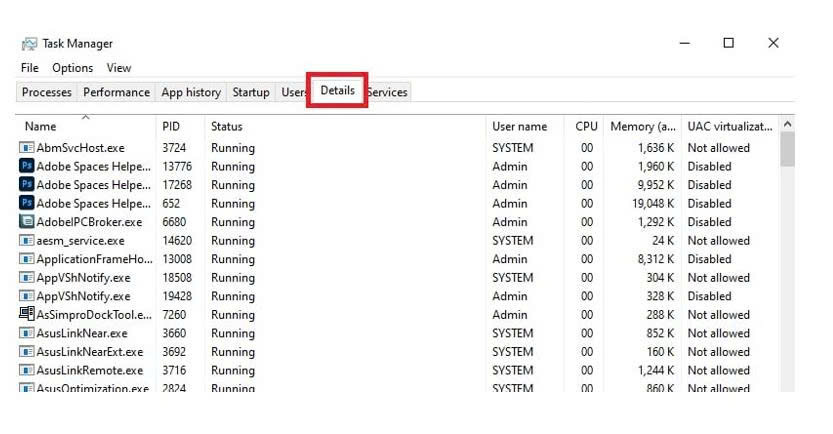Open the View menu

(118, 68)
